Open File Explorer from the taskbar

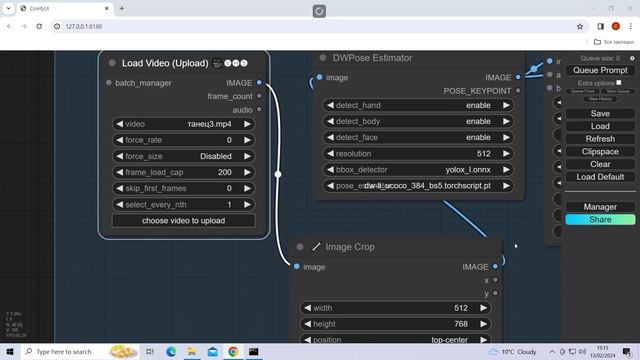pos(191,351)
